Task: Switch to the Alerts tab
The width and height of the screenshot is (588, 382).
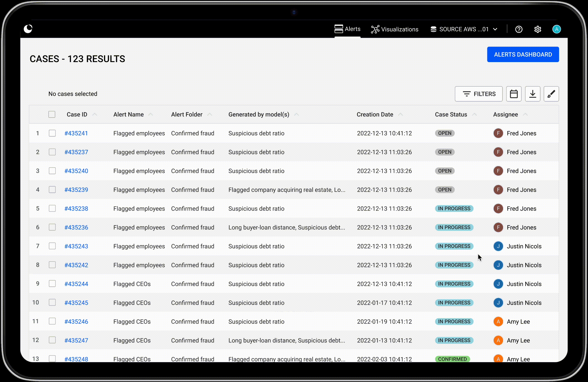Action: [347, 29]
